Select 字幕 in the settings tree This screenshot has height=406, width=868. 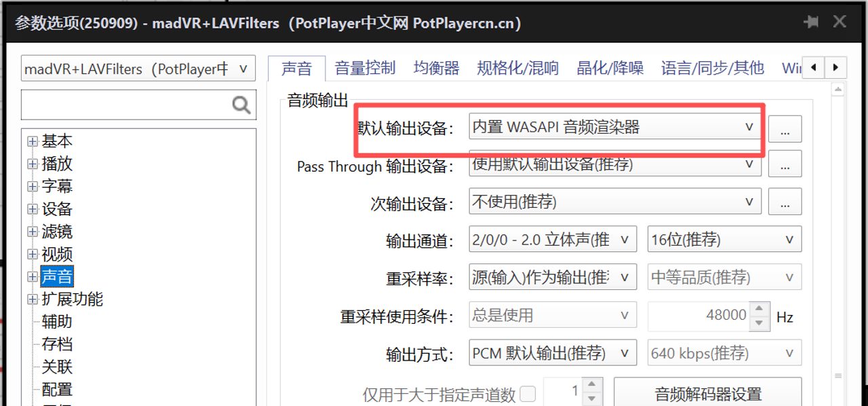tap(57, 186)
